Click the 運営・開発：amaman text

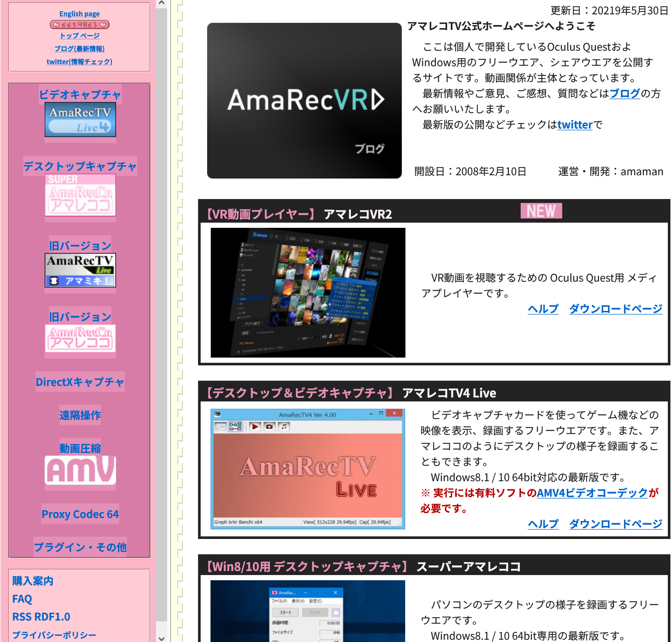coord(610,171)
